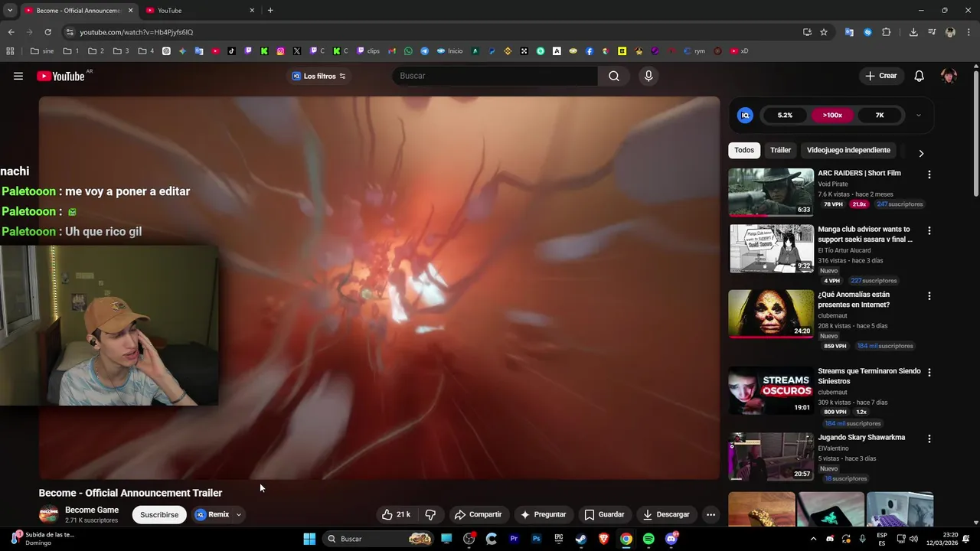
Task: Open the X bookmark in bookmarks bar
Action: point(297,51)
